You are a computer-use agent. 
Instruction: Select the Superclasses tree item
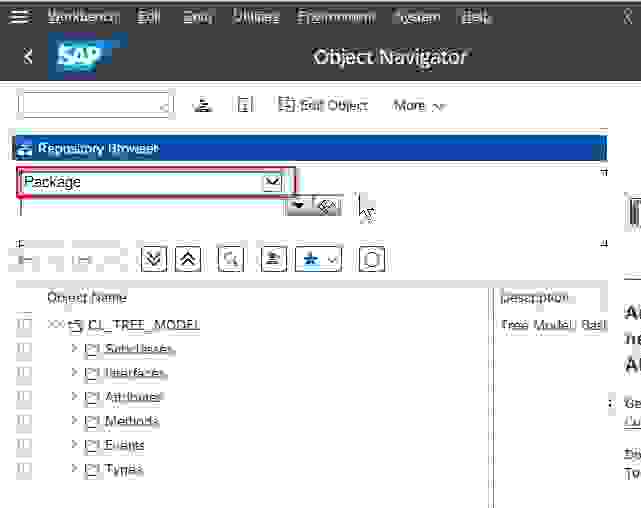(x=138, y=349)
